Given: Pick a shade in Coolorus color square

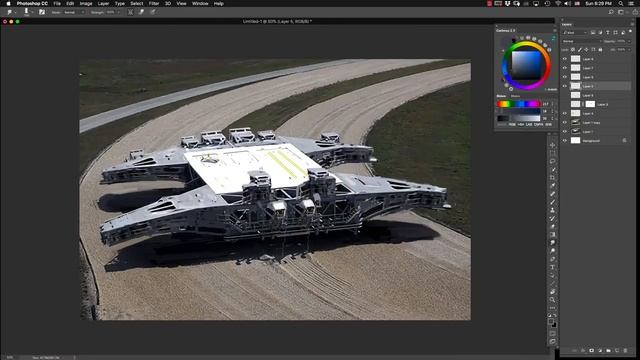Looking at the screenshot, I should point(526,65).
